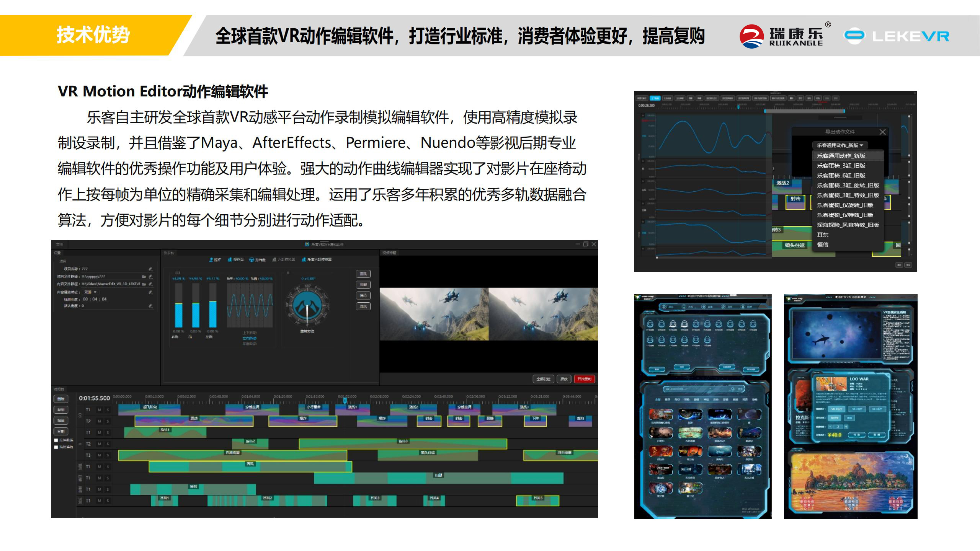Choose 乐客蛋椅_6缸_旧版 from export list
Image resolution: width=980 pixels, height=551 pixels.
pos(848,176)
